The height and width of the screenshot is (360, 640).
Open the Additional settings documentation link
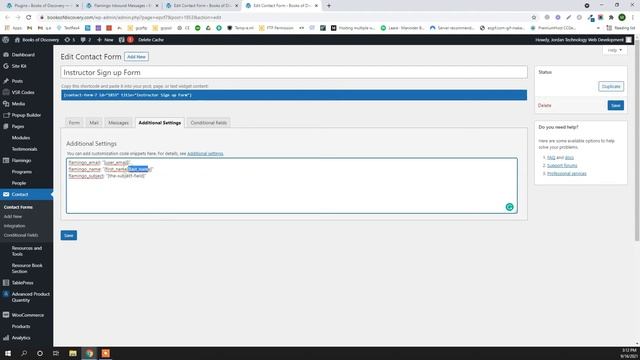(205, 154)
